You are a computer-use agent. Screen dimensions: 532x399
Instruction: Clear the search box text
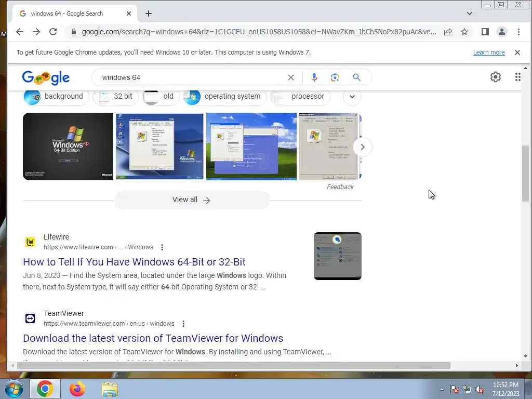point(291,77)
